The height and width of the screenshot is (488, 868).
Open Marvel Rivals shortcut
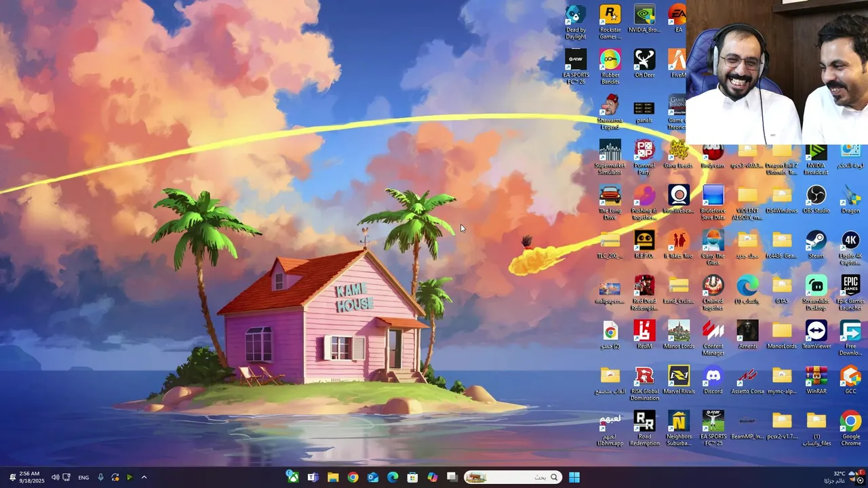678,380
